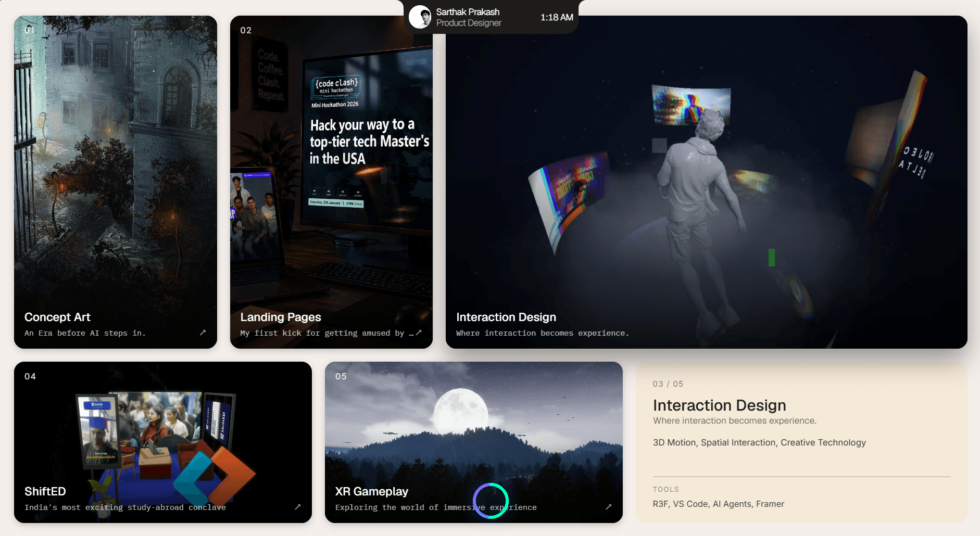The height and width of the screenshot is (536, 980).
Task: Open the XR Gameplay card arrow icon
Action: click(x=609, y=507)
